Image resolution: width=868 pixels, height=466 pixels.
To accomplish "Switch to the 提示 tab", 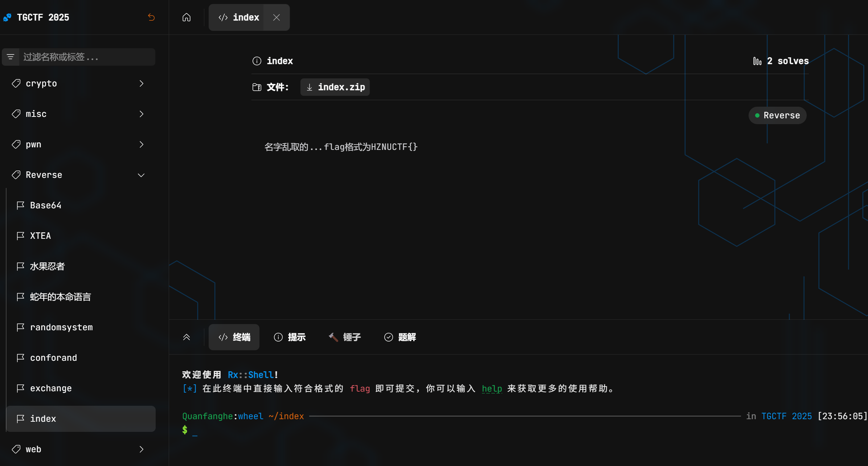I will pos(290,337).
